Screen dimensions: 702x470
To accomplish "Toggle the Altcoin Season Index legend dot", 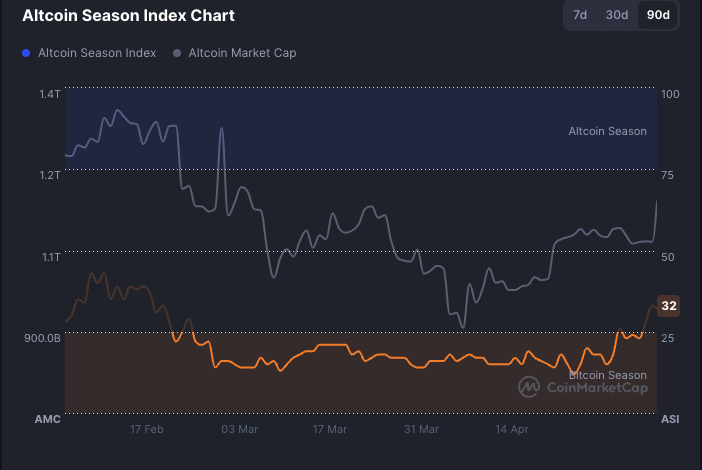I will [x=26, y=53].
